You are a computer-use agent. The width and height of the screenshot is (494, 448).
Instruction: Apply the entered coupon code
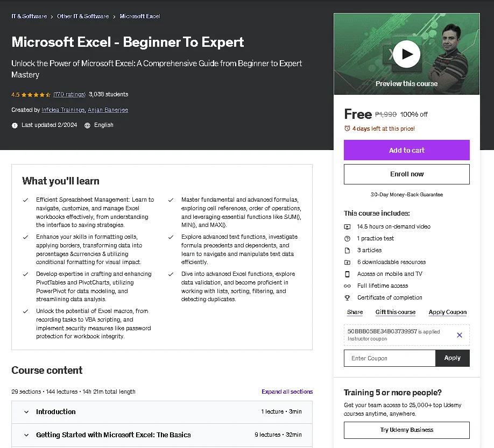pyautogui.click(x=452, y=358)
